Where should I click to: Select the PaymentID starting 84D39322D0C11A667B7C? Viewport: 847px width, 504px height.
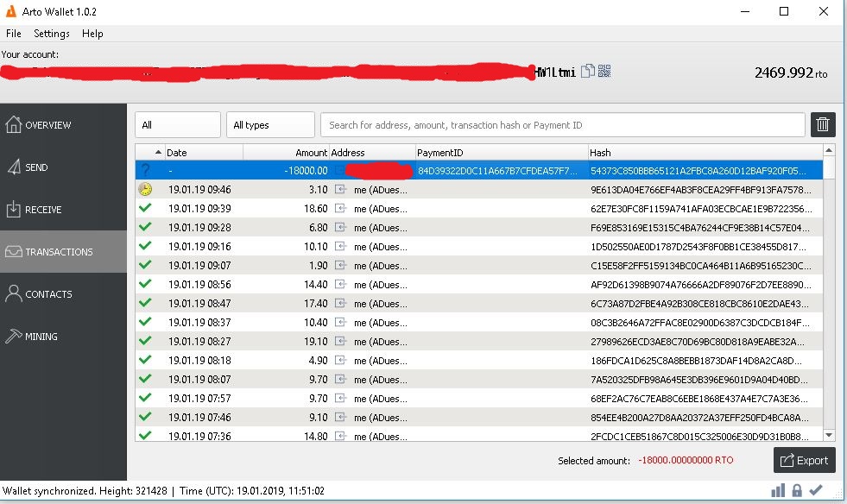[x=497, y=171]
